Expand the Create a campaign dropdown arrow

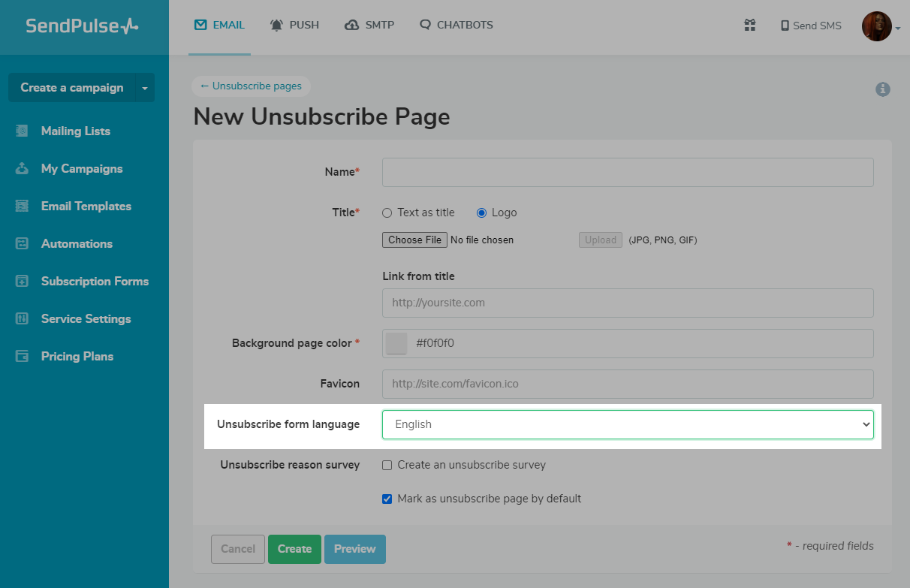coord(144,87)
